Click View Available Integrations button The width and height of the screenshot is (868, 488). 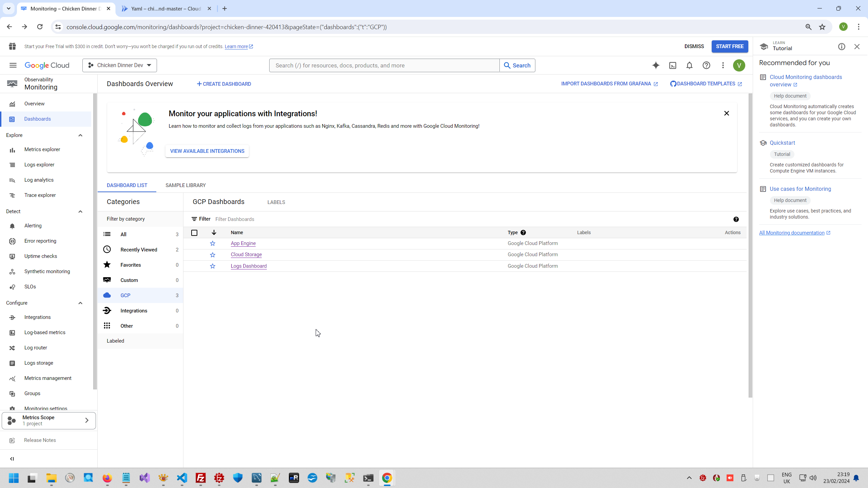(x=207, y=151)
